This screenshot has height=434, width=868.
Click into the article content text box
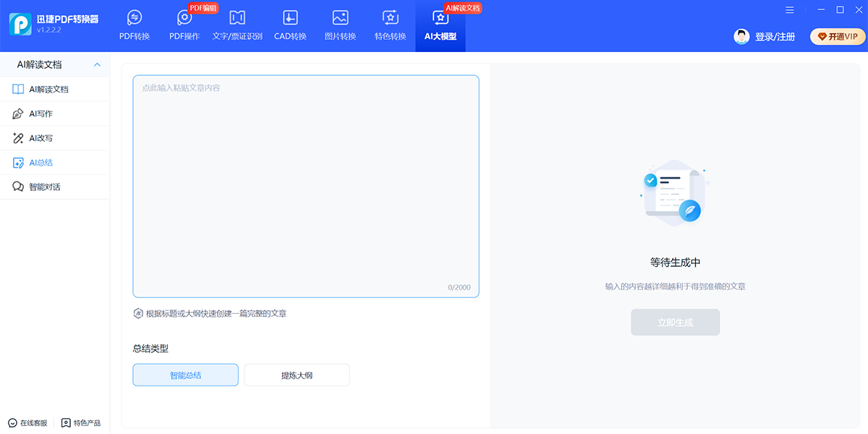tap(305, 186)
